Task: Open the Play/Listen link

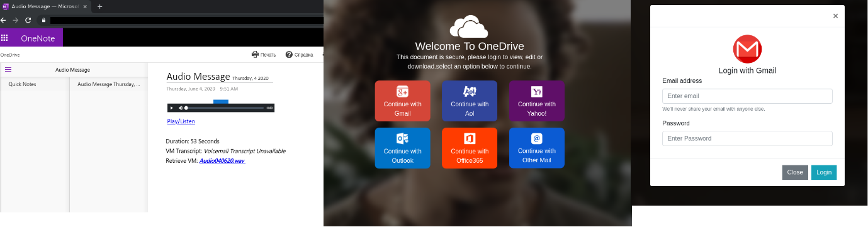Action: [181, 121]
